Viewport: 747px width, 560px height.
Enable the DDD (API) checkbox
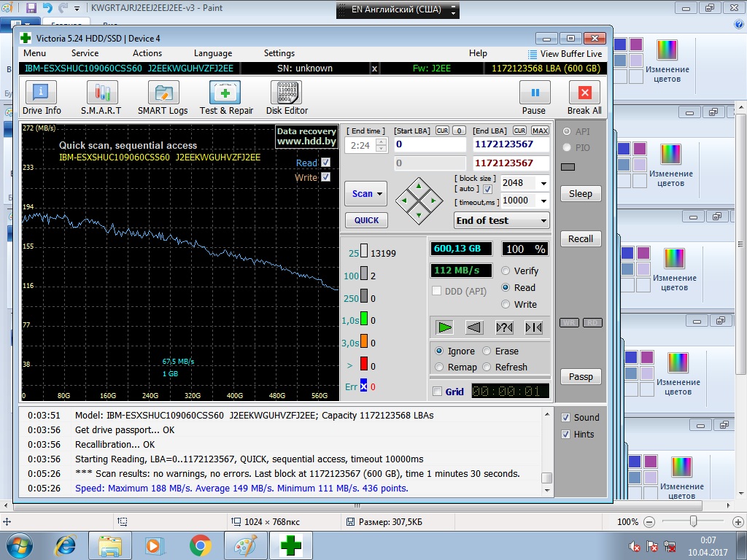436,290
